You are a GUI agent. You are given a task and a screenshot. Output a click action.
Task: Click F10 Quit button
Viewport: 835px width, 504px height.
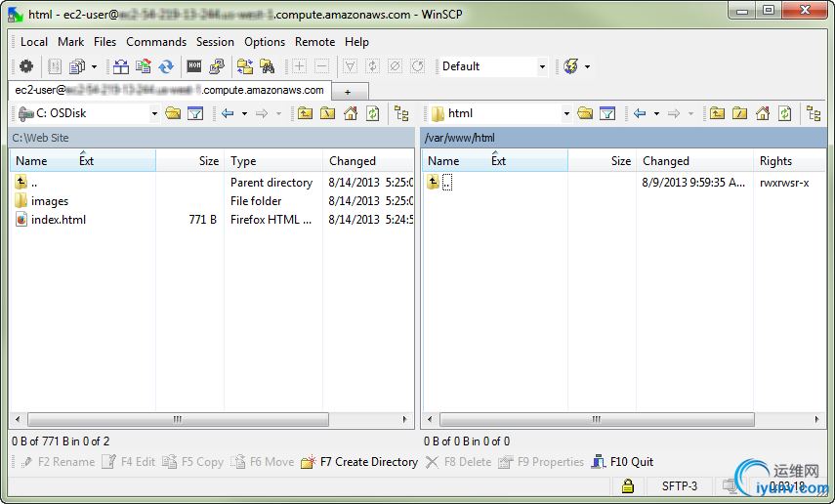[622, 462]
